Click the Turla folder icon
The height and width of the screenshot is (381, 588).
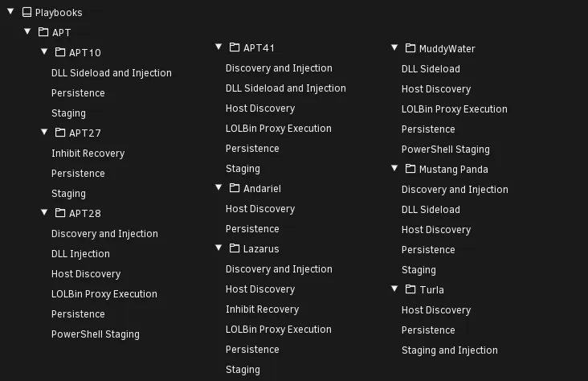410,289
